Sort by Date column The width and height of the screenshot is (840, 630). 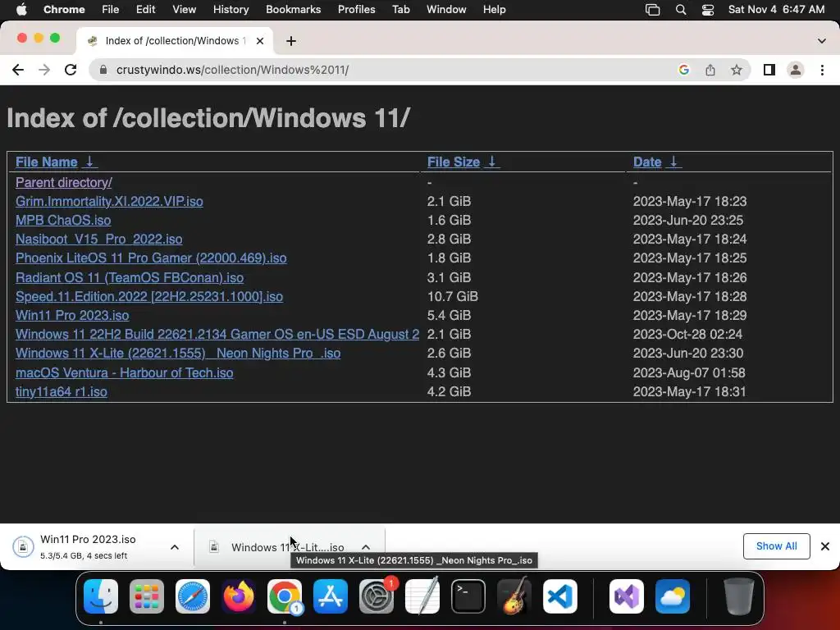click(647, 162)
